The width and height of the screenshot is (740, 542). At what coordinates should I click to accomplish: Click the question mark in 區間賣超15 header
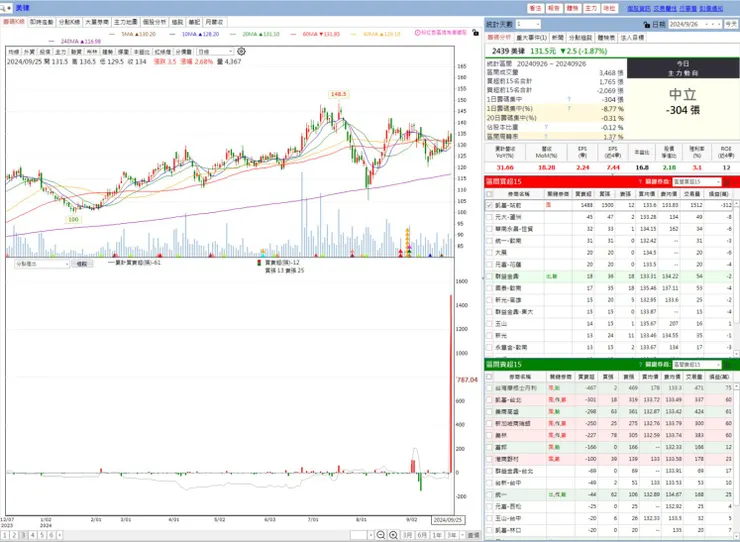tap(640, 364)
